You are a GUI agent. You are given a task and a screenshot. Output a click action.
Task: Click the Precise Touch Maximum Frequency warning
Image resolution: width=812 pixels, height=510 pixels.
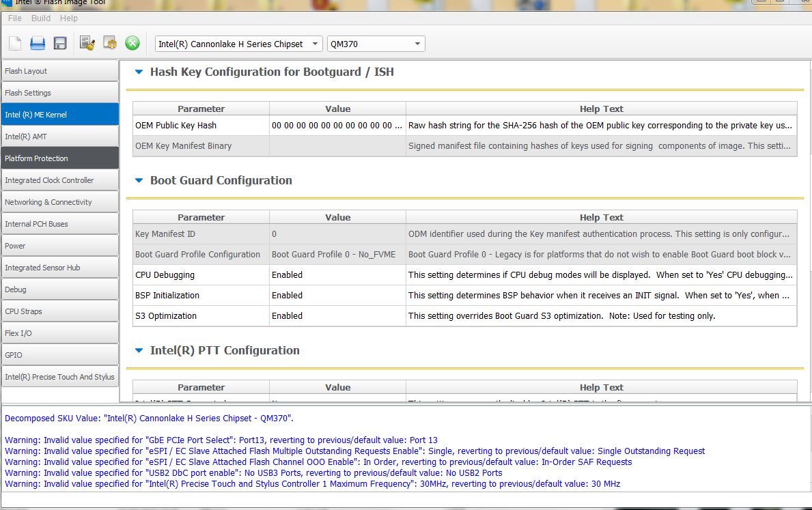(x=312, y=484)
